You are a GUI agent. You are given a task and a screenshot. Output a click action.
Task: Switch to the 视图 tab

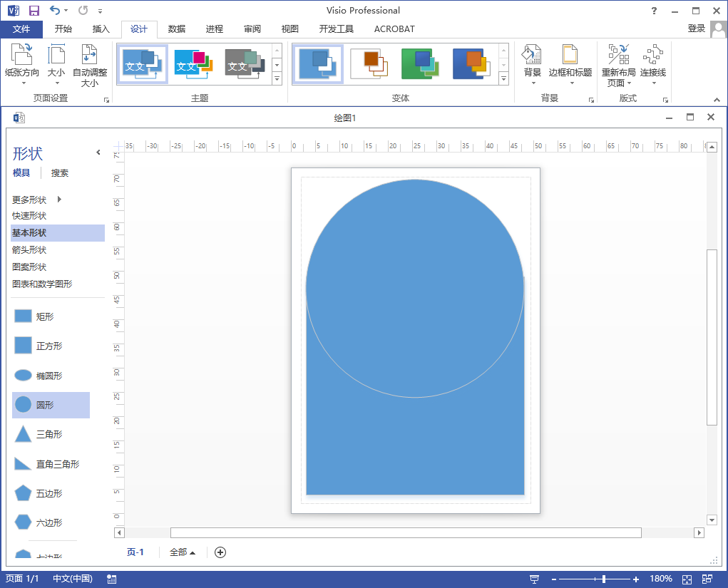pos(289,29)
